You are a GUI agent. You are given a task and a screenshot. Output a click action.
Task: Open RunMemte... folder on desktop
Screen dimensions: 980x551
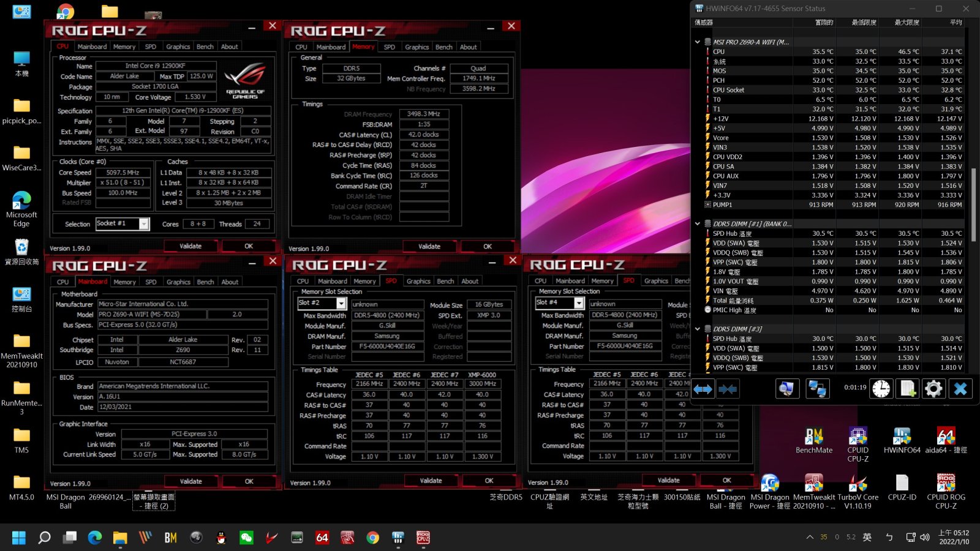[x=21, y=397]
